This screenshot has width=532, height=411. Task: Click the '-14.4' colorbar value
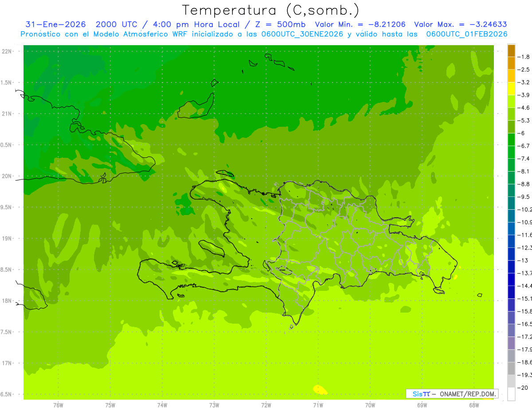pos(524,286)
